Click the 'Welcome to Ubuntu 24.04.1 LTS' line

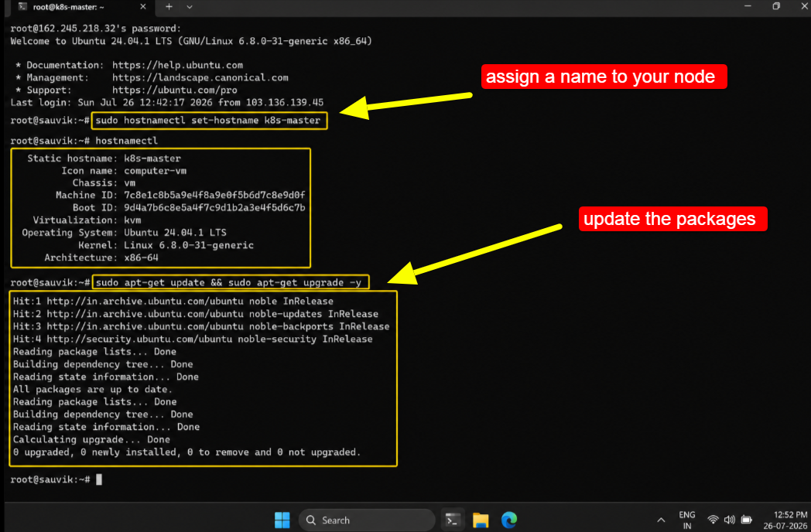tap(191, 41)
